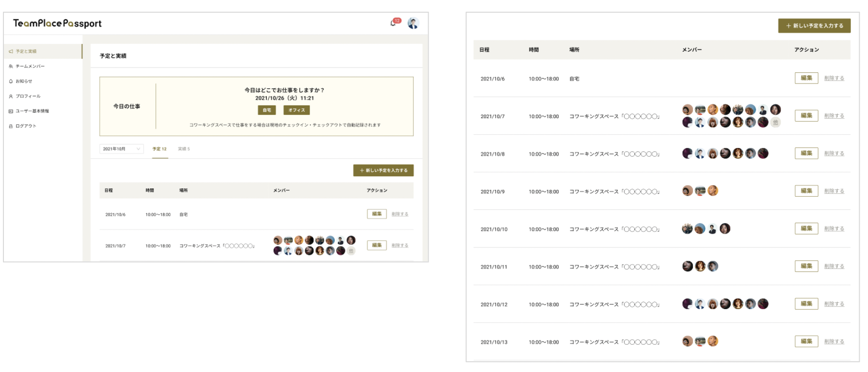This screenshot has height=372, width=868.
Task: Select 自宅 as today's work location
Action: click(x=266, y=110)
